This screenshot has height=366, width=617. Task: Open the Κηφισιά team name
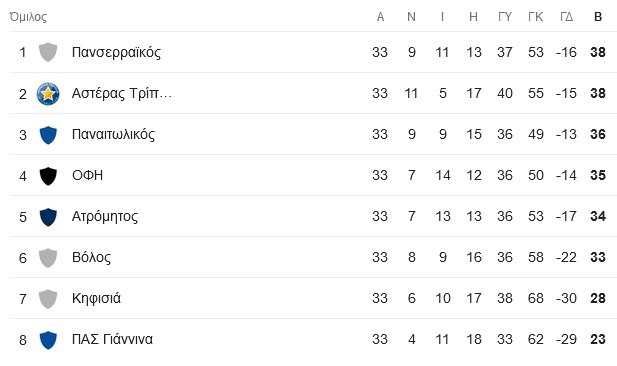[96, 298]
